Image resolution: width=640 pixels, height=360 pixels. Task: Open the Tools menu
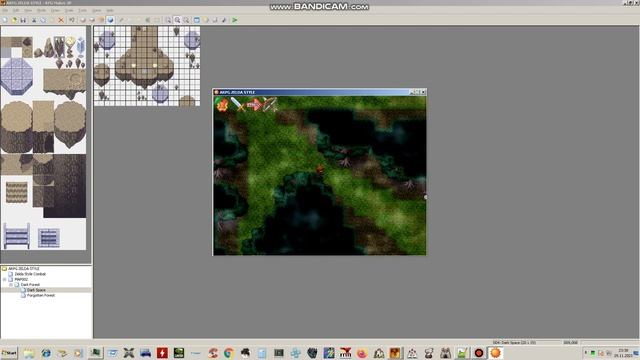coord(82,10)
